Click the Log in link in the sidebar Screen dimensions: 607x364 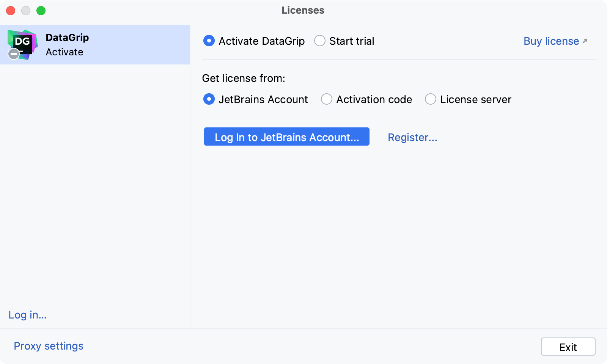27,315
